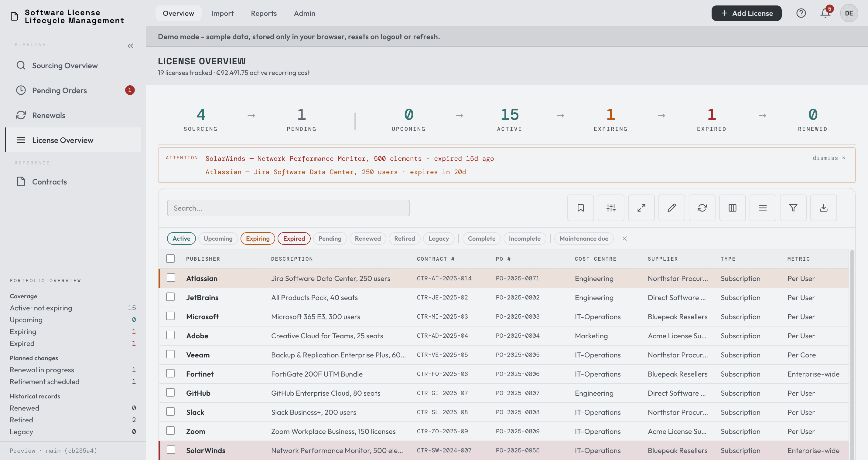Click the bookmark saved views icon

[580, 208]
